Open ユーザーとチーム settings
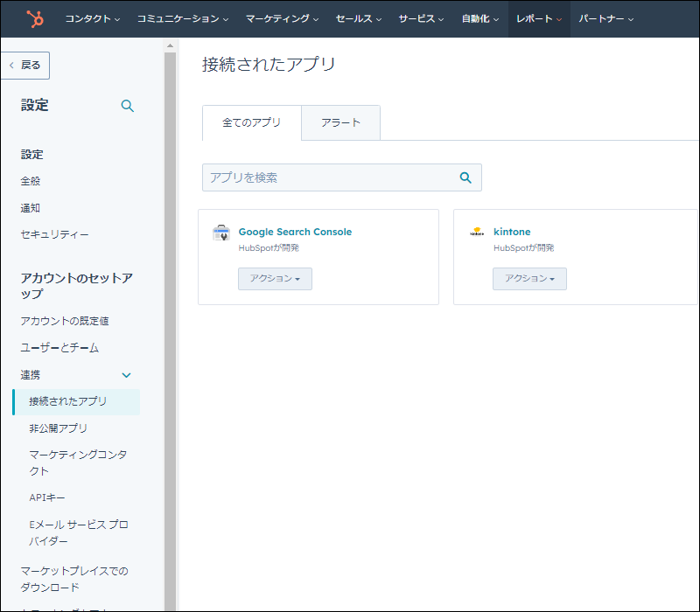700x612 pixels. tap(59, 348)
